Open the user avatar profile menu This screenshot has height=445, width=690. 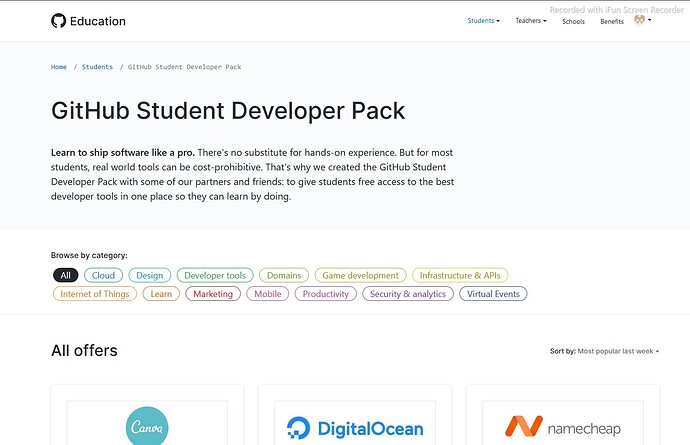coord(642,20)
